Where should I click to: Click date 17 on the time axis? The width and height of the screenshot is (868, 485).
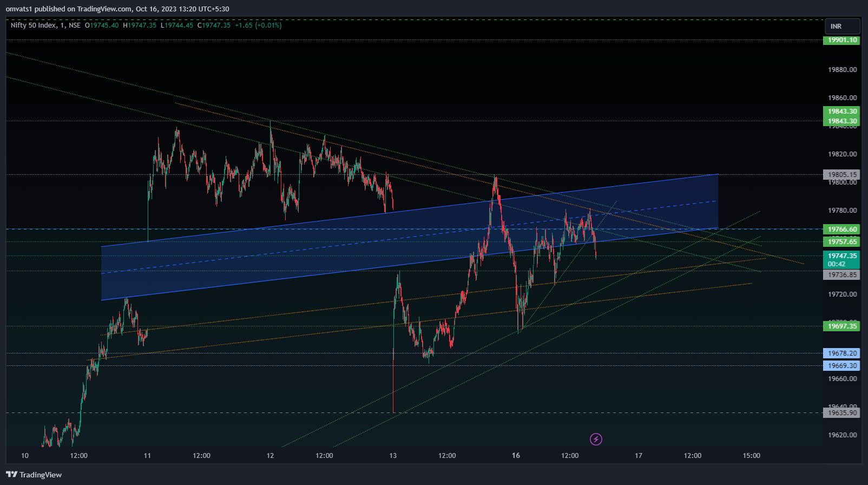[x=639, y=456]
